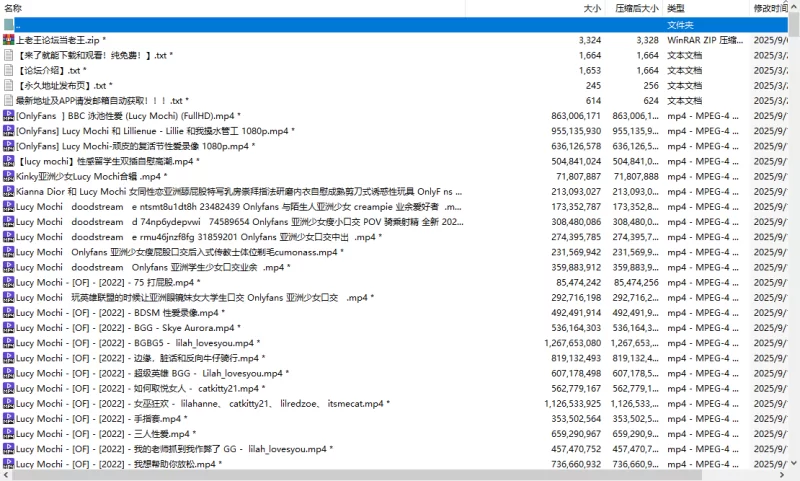Sort by the 类型 column header
This screenshot has height=481, width=800.
point(676,8)
